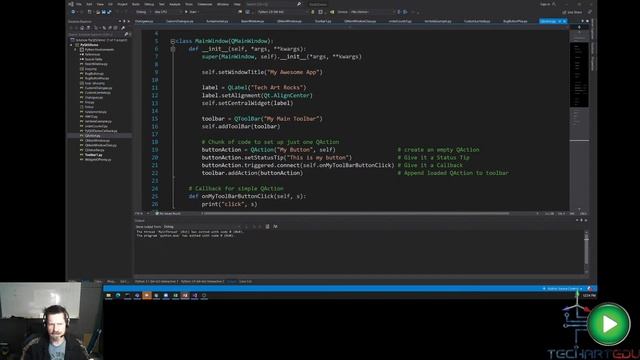Click the editor horizontal scrollbar

click(x=355, y=213)
